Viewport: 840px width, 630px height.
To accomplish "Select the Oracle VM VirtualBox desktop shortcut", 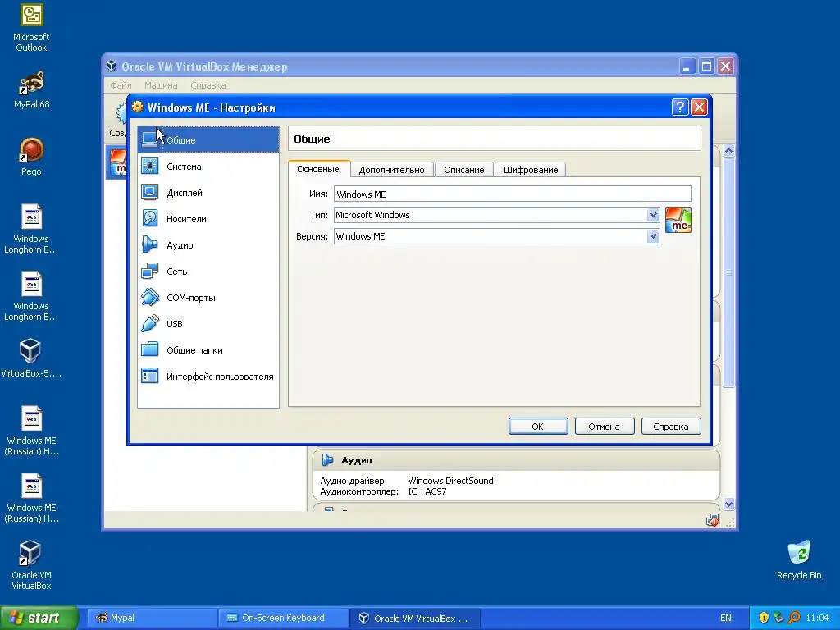I will point(31,564).
